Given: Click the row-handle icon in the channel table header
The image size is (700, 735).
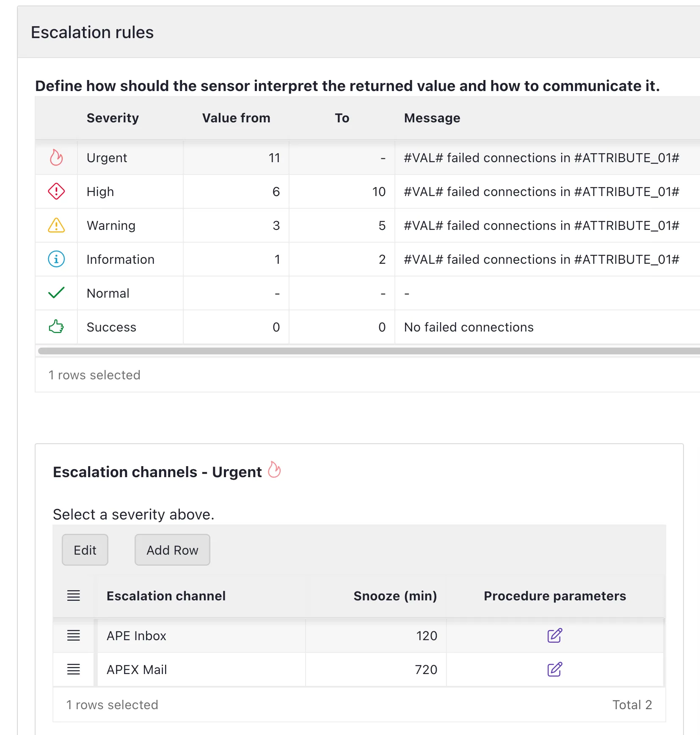Looking at the screenshot, I should click(74, 596).
